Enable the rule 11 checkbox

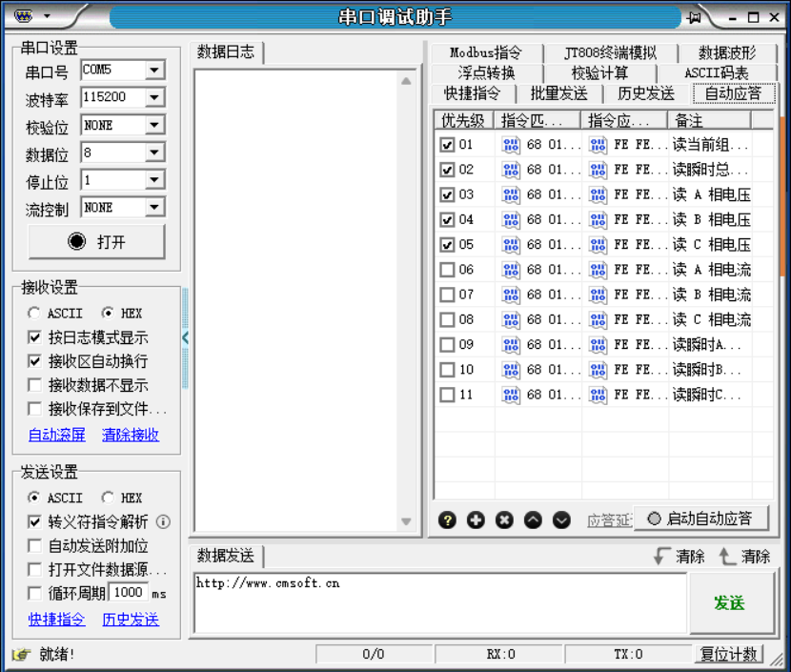pos(447,395)
